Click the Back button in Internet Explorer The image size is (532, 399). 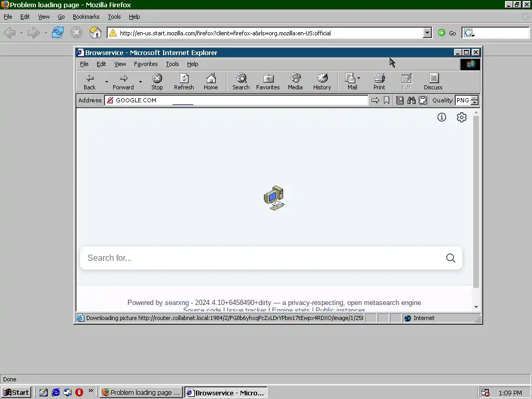pos(89,82)
